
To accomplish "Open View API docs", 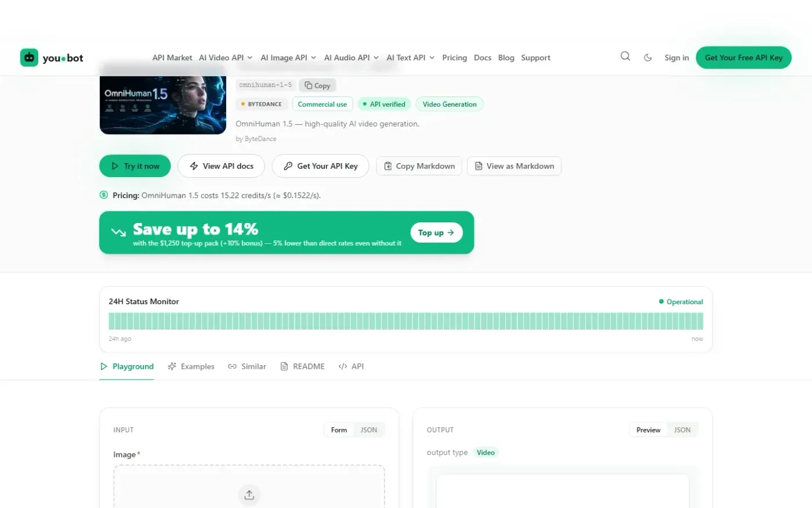I will [x=221, y=166].
